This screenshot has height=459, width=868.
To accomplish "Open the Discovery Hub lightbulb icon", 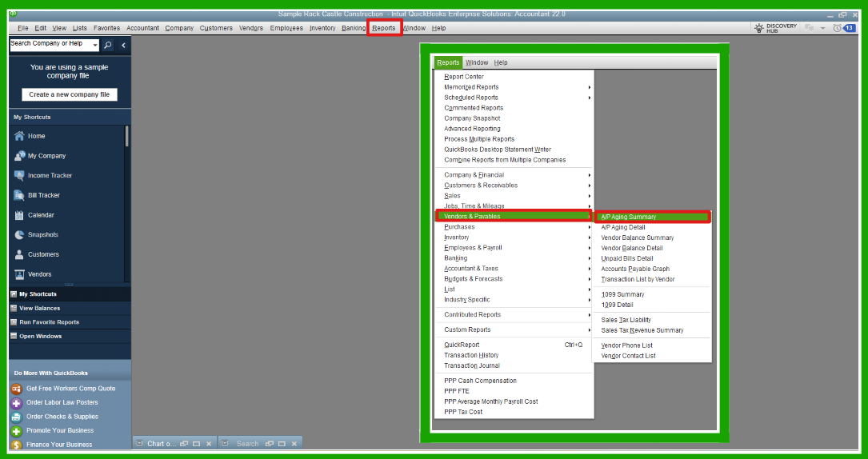I will 759,28.
